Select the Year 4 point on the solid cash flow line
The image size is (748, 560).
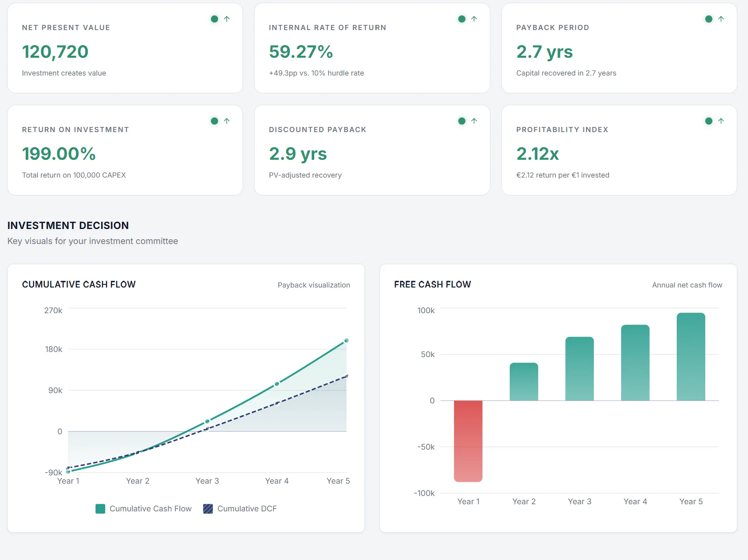(x=277, y=384)
